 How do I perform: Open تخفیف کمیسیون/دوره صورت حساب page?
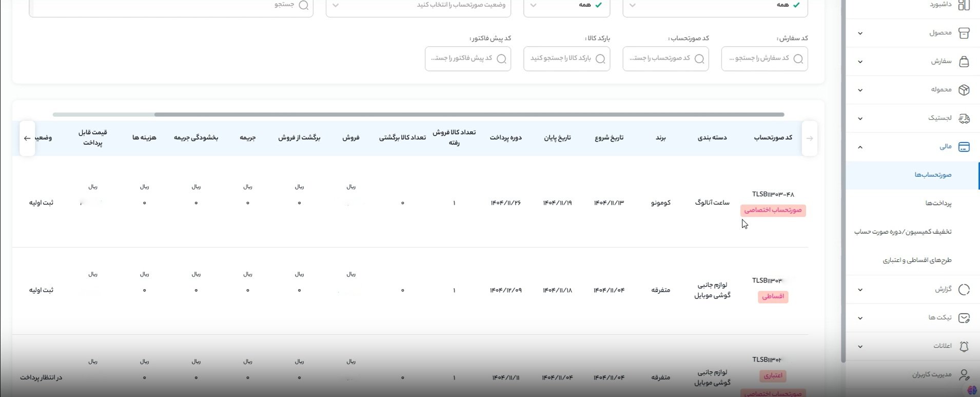pos(902,232)
